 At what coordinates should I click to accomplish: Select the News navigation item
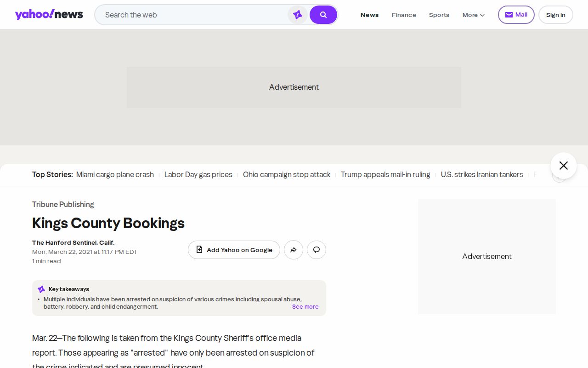369,15
